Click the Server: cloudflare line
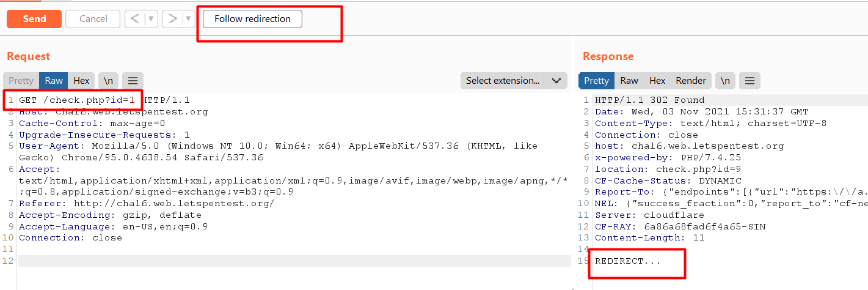Image resolution: width=868 pixels, height=290 pixels. click(x=650, y=215)
